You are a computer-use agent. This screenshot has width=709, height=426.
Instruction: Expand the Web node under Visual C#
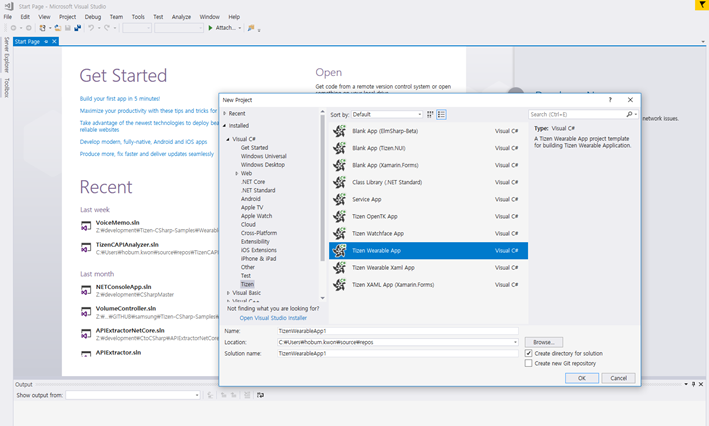click(x=237, y=173)
